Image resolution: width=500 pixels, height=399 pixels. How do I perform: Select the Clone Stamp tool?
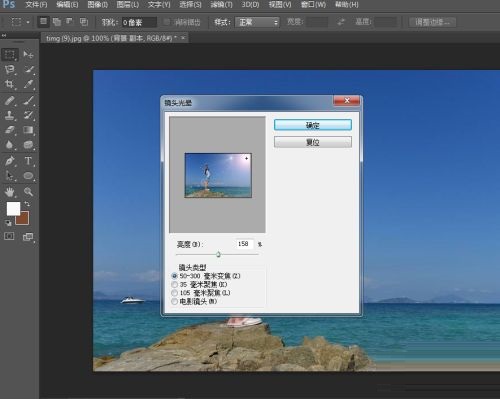(x=10, y=115)
